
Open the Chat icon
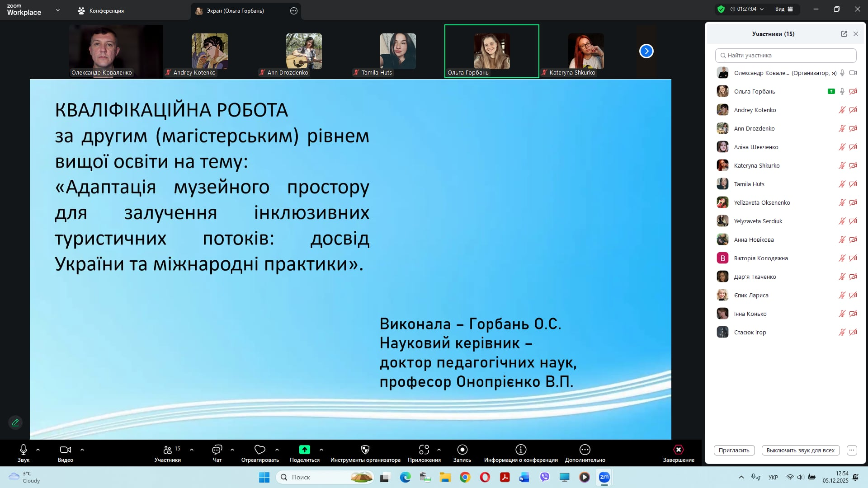click(217, 450)
